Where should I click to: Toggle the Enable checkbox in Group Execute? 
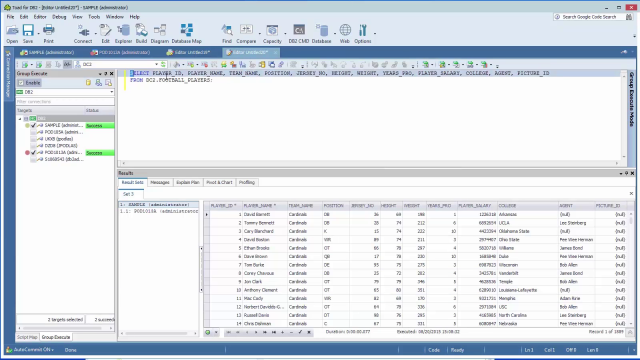pyautogui.click(x=21, y=83)
